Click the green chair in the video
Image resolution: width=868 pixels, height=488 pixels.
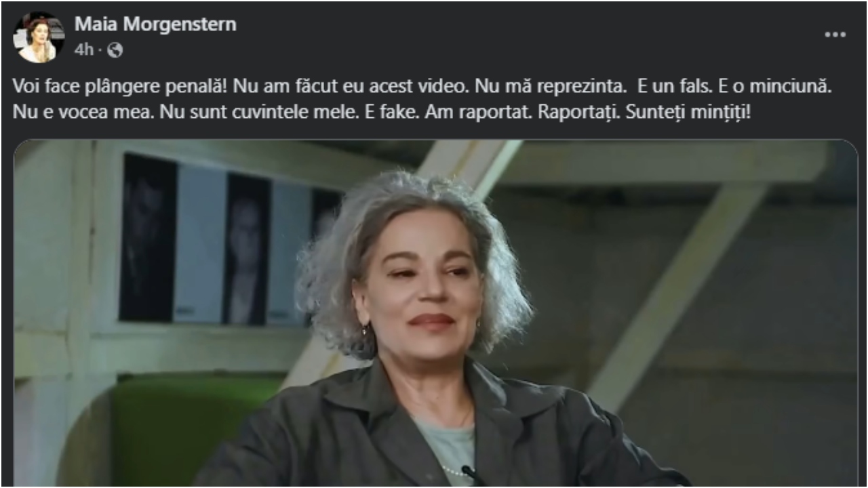(x=197, y=428)
